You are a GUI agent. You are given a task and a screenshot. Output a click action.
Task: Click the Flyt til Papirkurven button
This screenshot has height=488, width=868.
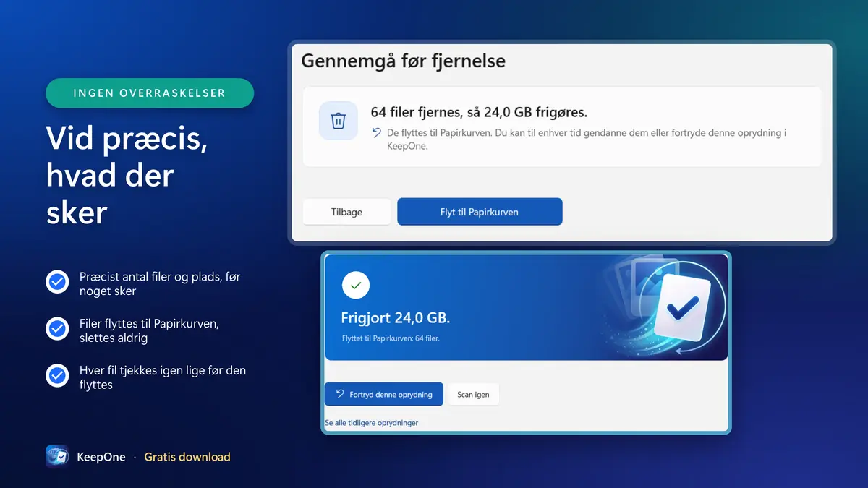tap(480, 212)
